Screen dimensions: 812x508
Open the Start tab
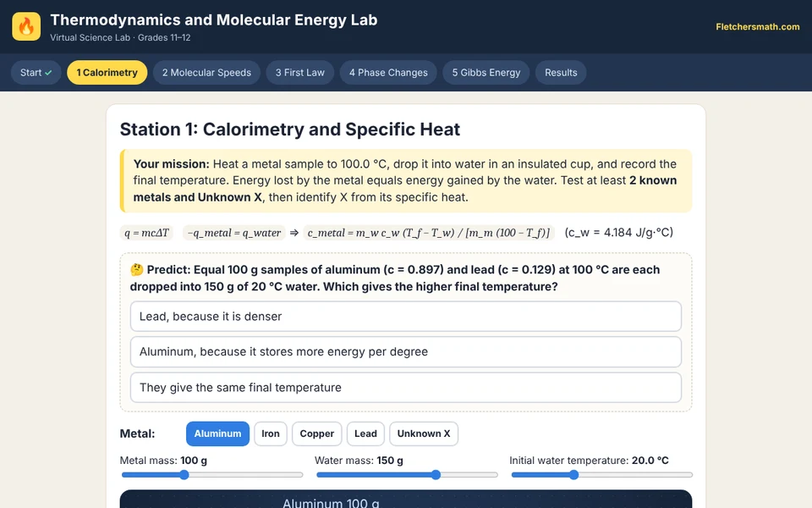click(36, 73)
